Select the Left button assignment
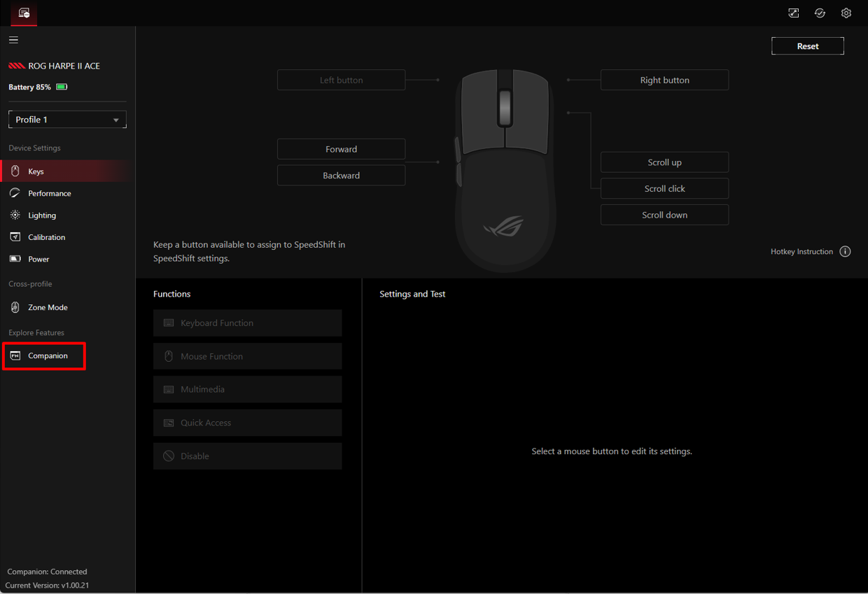Viewport: 868px width, 594px height. tap(341, 80)
